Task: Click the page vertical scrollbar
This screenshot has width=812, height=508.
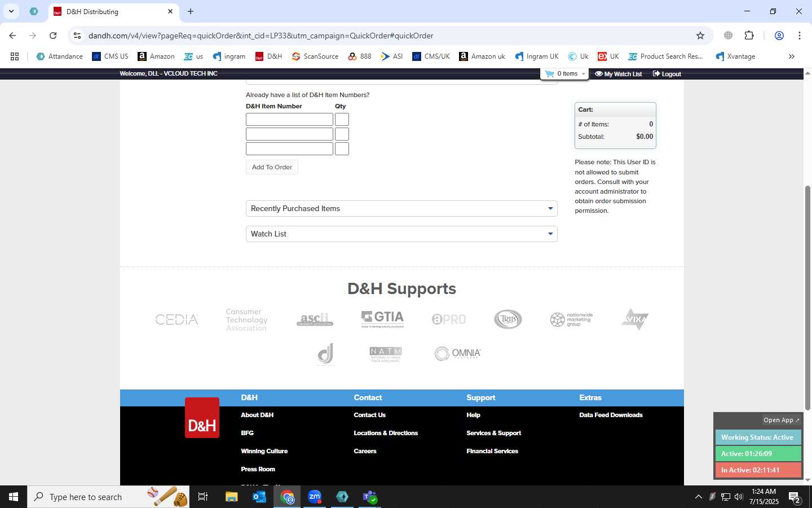Action: pos(807,297)
